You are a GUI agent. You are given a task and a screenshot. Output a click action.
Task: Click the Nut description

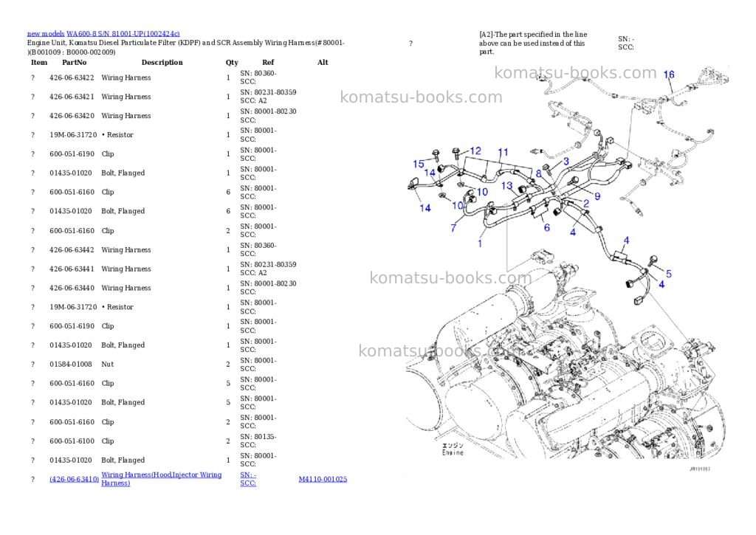108,365
